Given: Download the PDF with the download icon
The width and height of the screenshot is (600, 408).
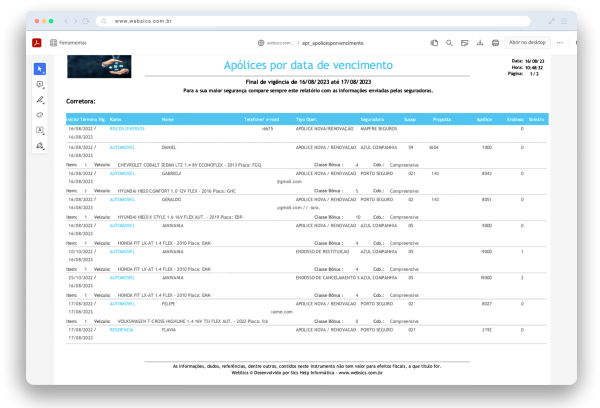Looking at the screenshot, I should coord(480,43).
